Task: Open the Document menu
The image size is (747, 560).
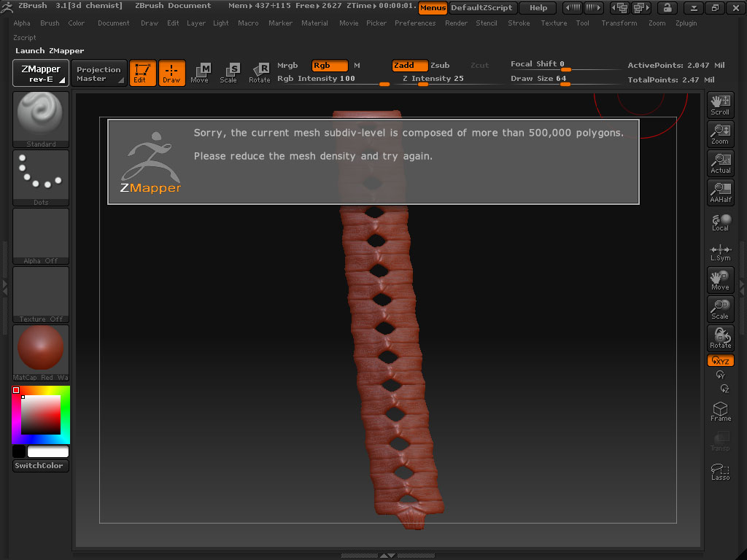Action: click(x=113, y=23)
